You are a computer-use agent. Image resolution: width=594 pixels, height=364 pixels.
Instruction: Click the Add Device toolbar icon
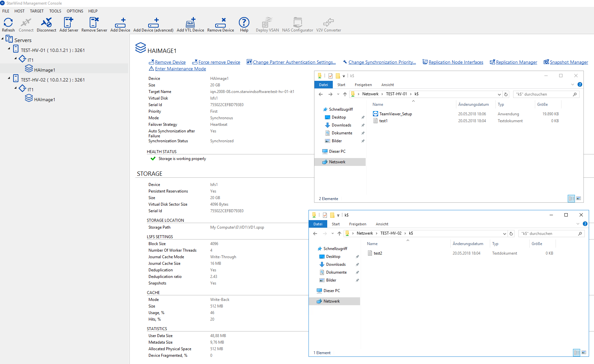tap(120, 25)
